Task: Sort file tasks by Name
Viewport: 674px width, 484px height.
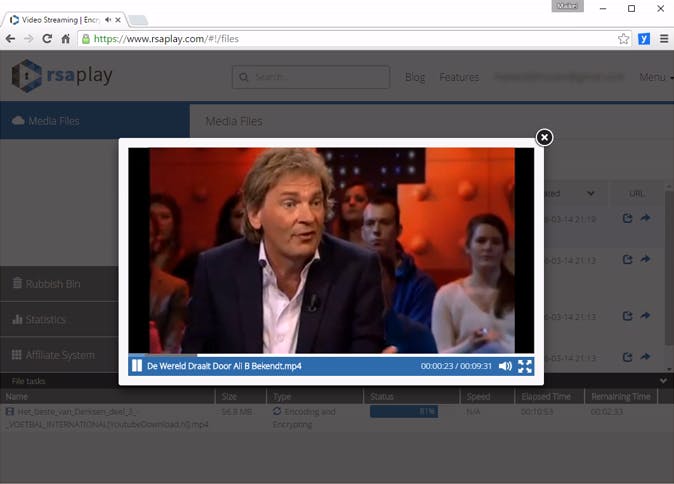Action: [17, 396]
